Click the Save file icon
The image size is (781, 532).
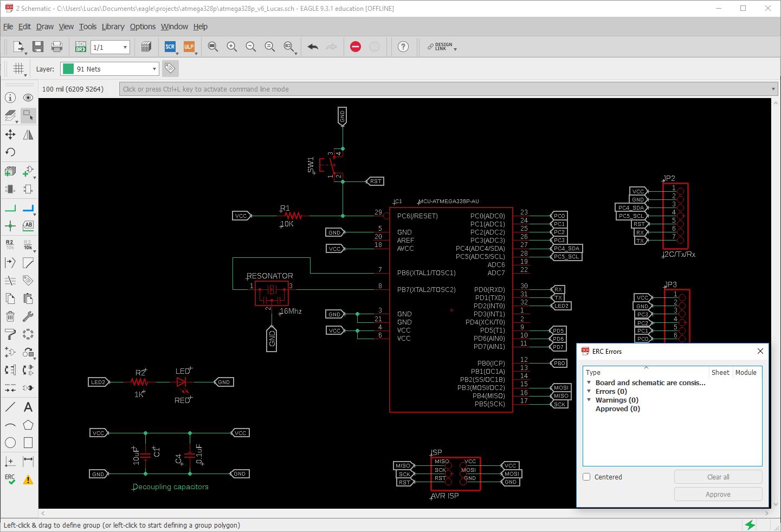click(x=38, y=47)
